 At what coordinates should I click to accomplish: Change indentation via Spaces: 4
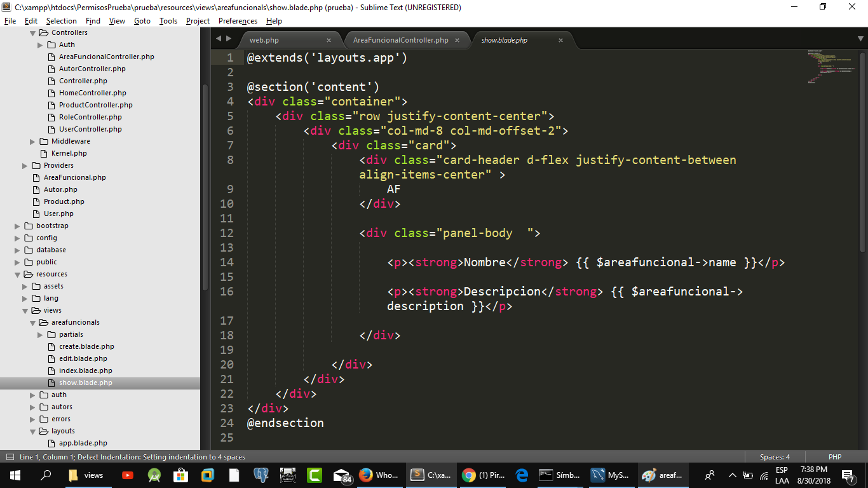point(775,457)
